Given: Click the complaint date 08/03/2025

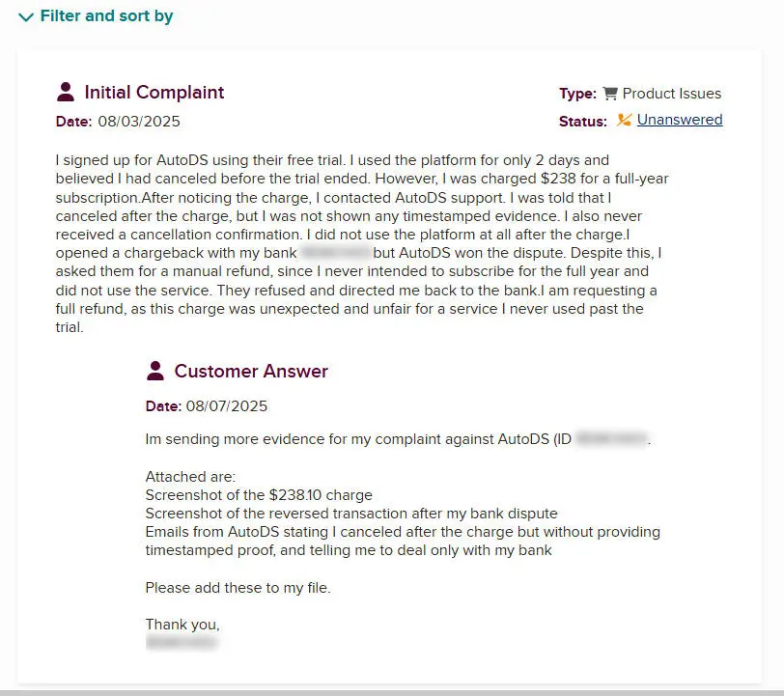Looking at the screenshot, I should coord(138,122).
